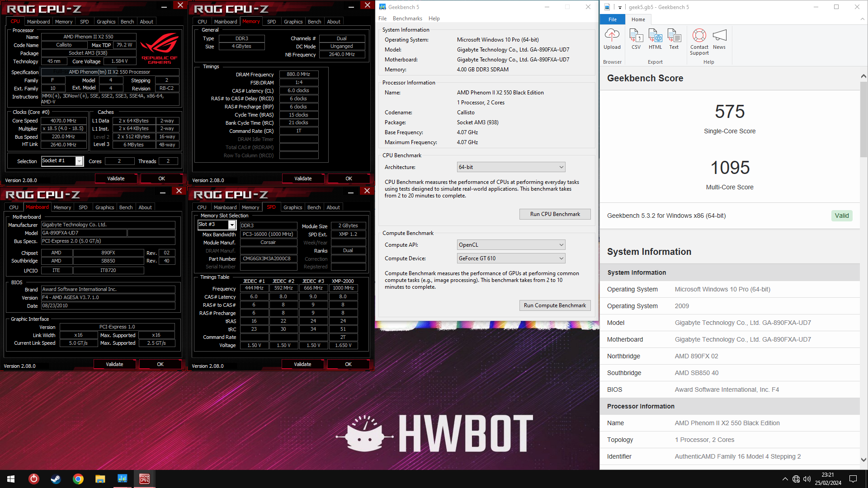The height and width of the screenshot is (488, 868).
Task: Open Bench tab in top-left CPU-Z window
Action: click(127, 22)
